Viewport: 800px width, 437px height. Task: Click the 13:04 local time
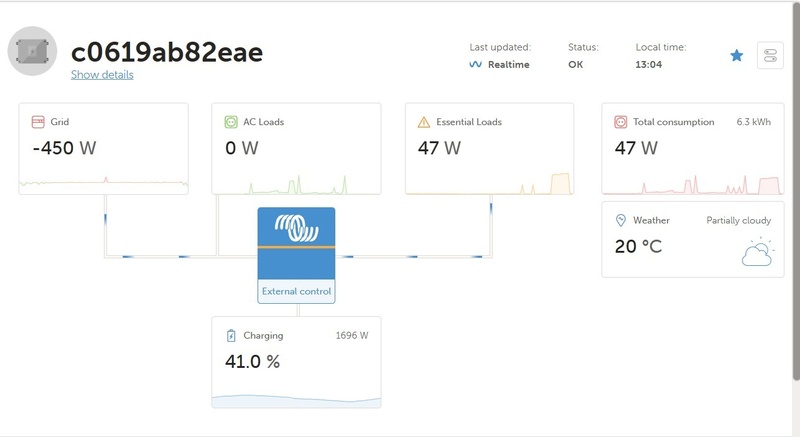click(648, 64)
